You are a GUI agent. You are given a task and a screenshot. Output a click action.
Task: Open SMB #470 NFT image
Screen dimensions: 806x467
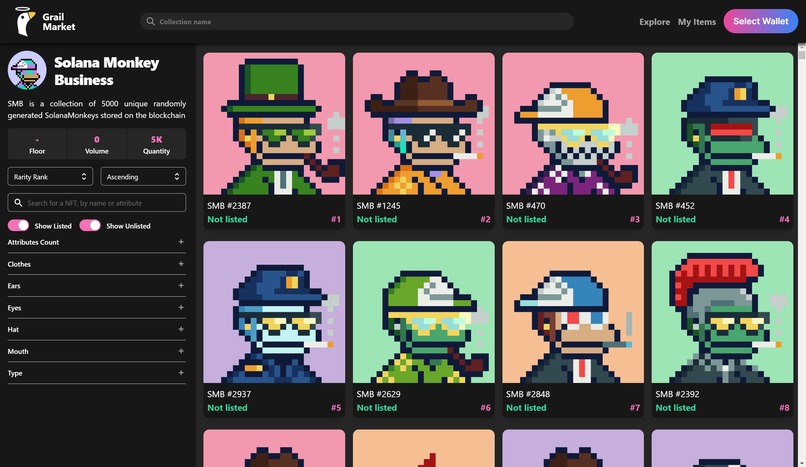tap(573, 123)
